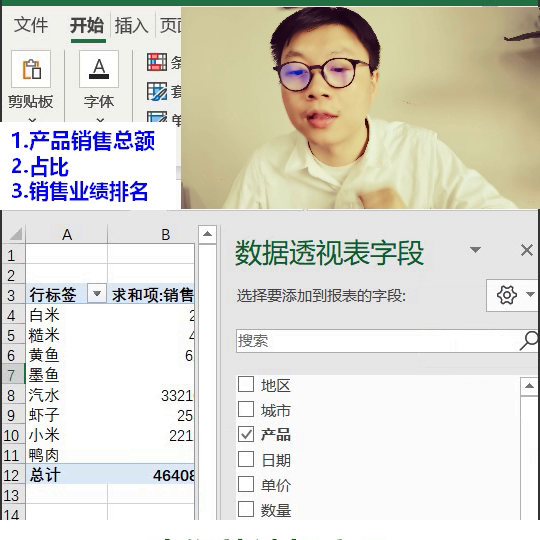Click the conditional formatting icon
Image resolution: width=540 pixels, height=540 pixels.
[157, 62]
